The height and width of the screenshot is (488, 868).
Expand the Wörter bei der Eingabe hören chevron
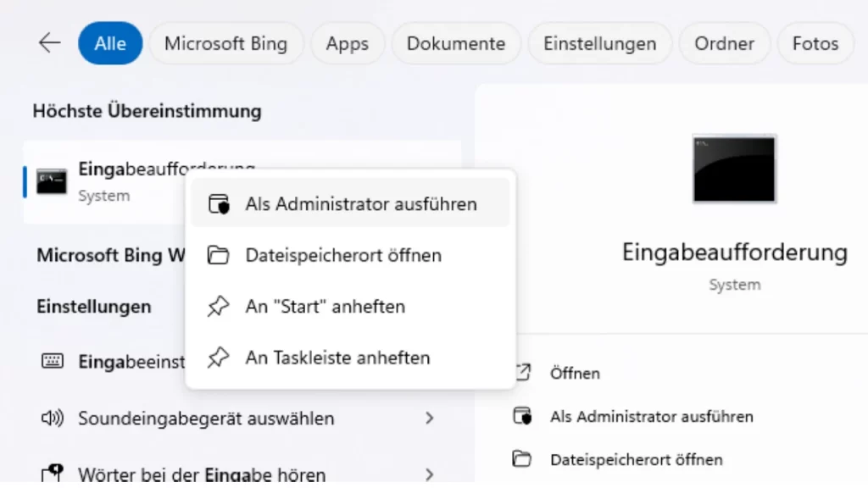(x=430, y=474)
